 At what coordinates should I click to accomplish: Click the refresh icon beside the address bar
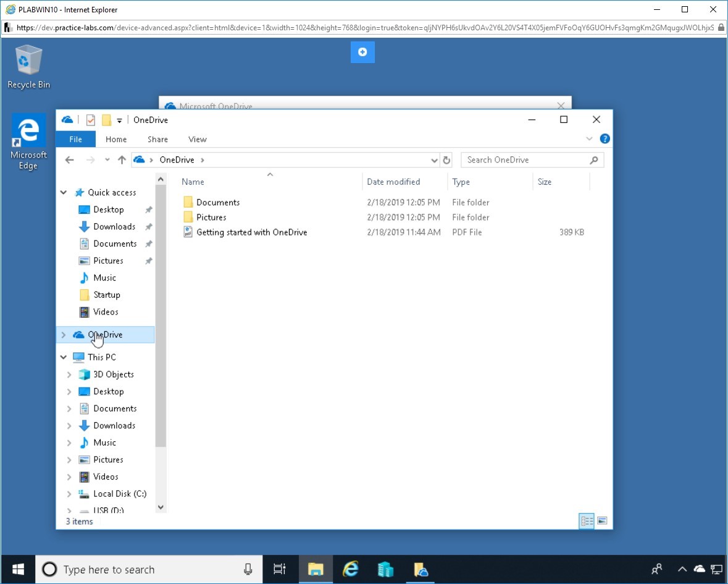click(x=446, y=160)
